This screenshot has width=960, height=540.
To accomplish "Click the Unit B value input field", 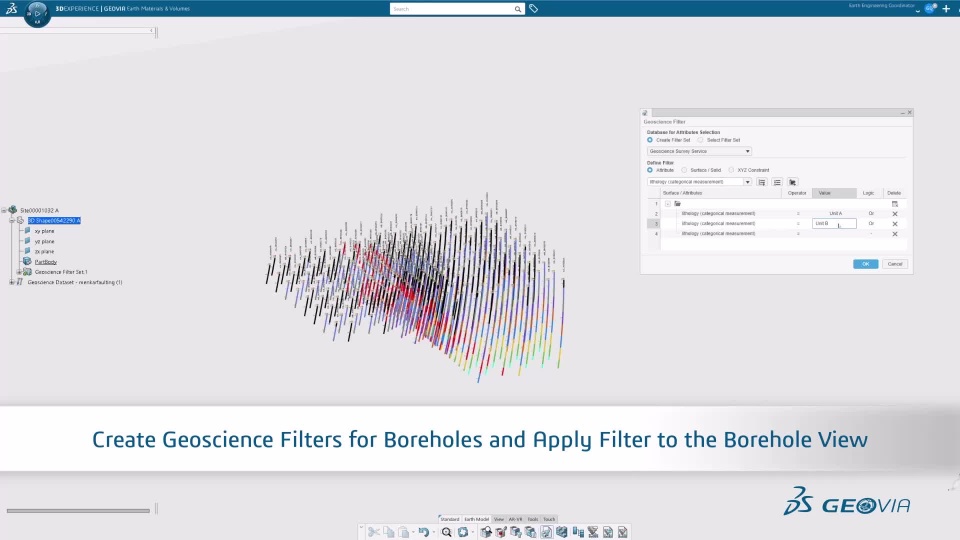I will pyautogui.click(x=834, y=223).
